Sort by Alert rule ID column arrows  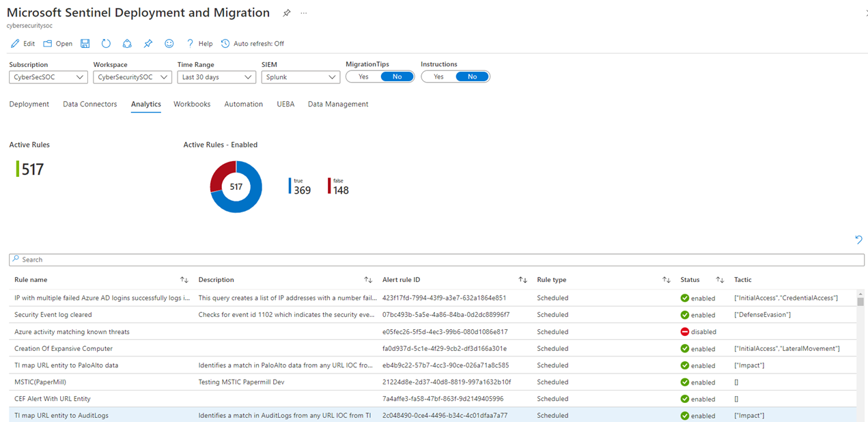point(522,280)
